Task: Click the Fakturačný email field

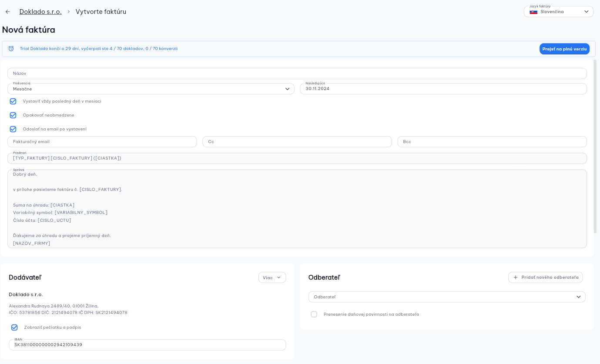Action: point(102,142)
